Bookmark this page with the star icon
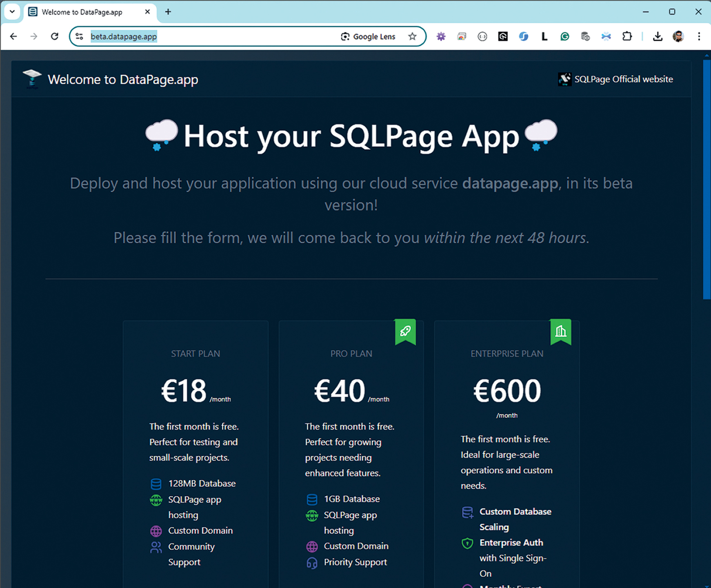Screen dimensions: 711x588 tap(412, 37)
